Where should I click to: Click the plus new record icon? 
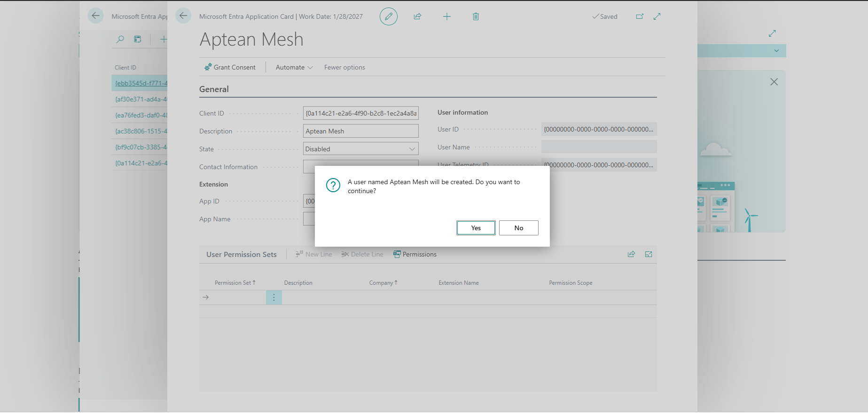point(447,16)
